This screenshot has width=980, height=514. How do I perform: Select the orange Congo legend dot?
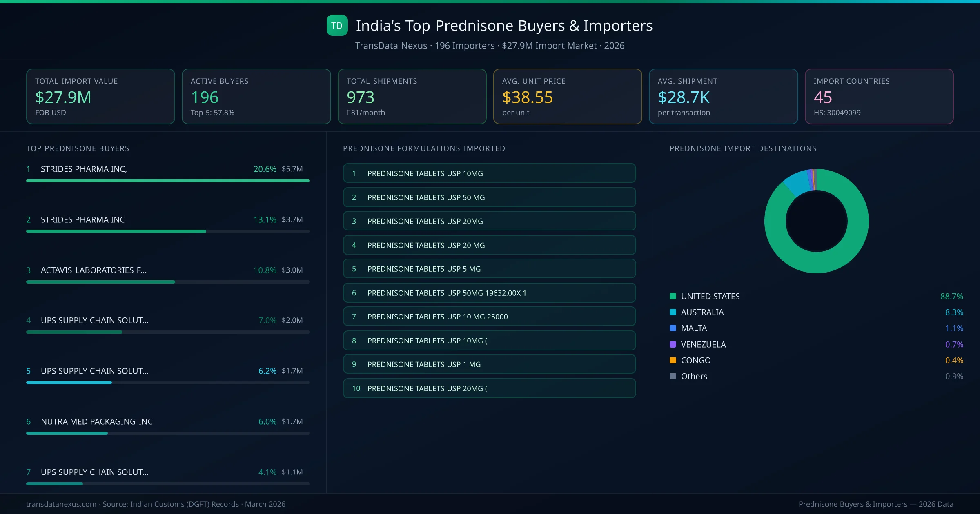point(673,360)
